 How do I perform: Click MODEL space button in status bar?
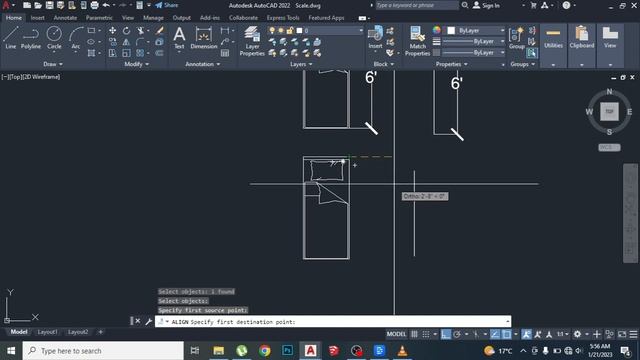(396, 334)
